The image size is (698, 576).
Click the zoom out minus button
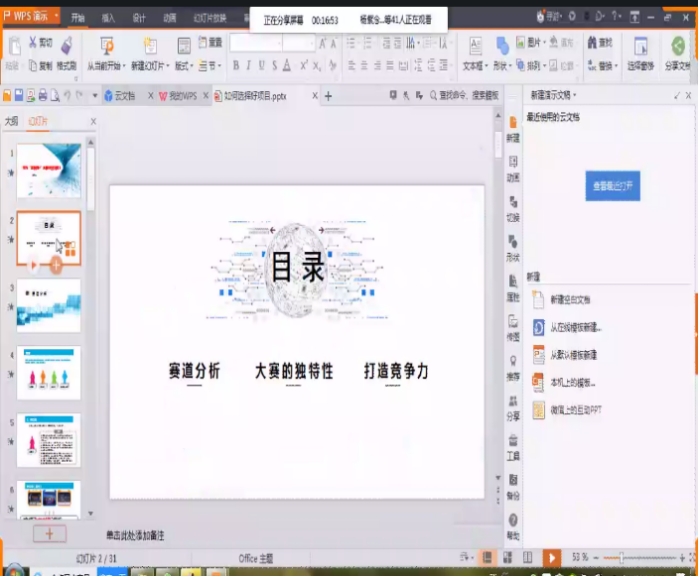[x=596, y=557]
